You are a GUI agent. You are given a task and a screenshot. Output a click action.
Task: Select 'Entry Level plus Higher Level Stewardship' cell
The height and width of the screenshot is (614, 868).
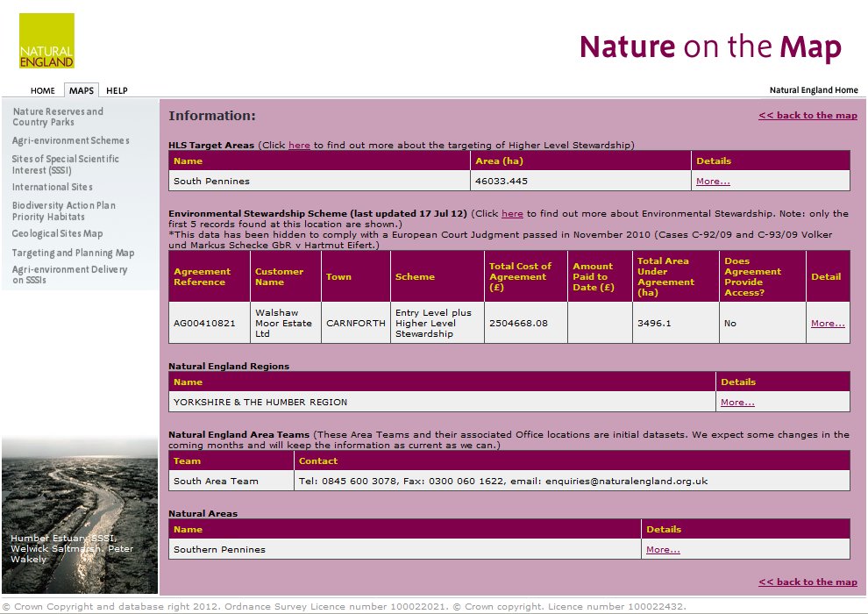pos(438,323)
